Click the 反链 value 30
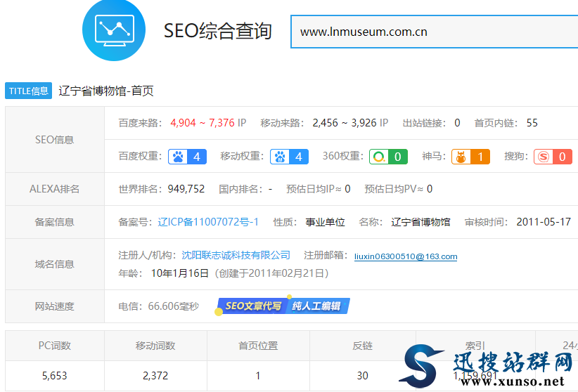The image size is (578, 392). 362,375
